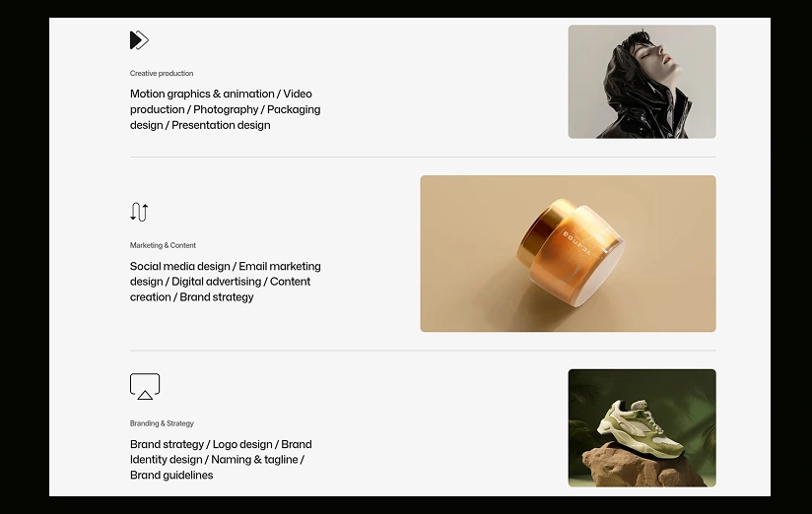Select the Marketing & Content label

pyautogui.click(x=163, y=245)
